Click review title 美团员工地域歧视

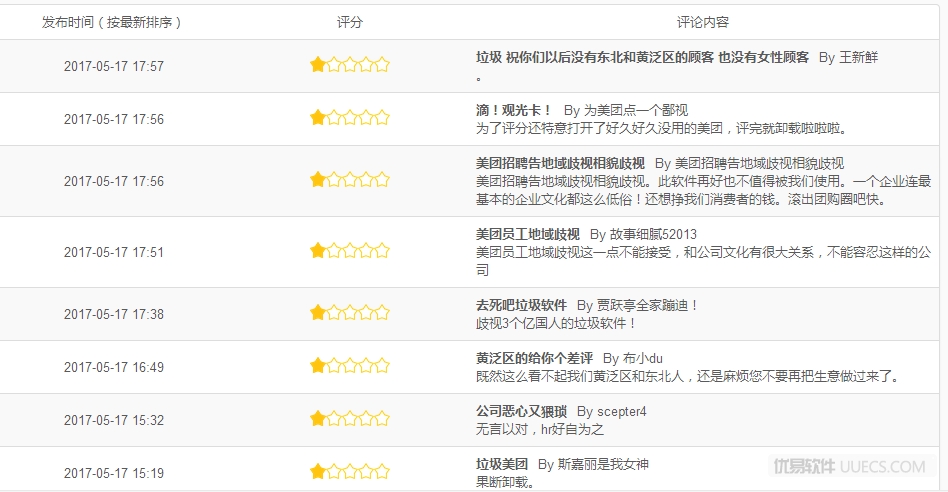pyautogui.click(x=527, y=234)
